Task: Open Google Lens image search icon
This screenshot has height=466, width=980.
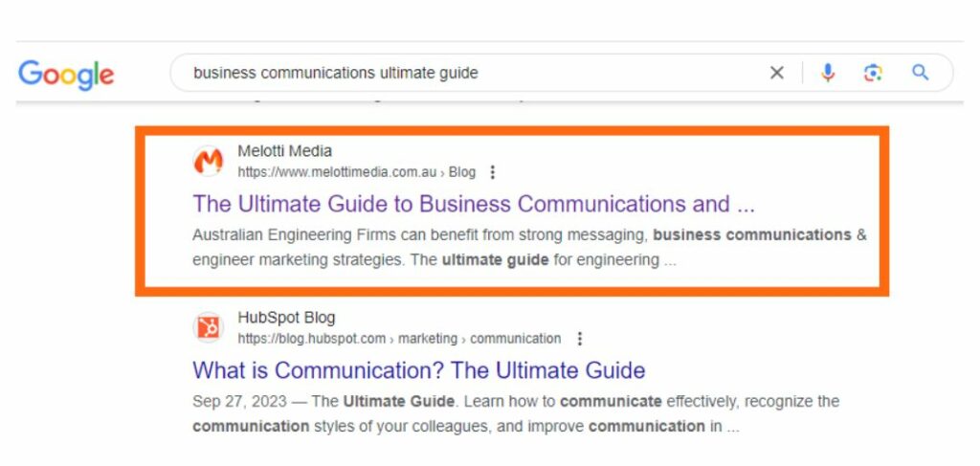Action: [873, 73]
